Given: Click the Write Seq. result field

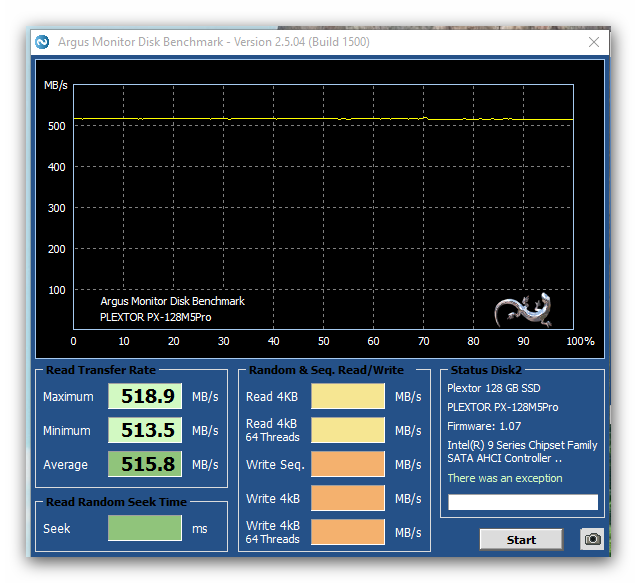Looking at the screenshot, I should [x=348, y=464].
